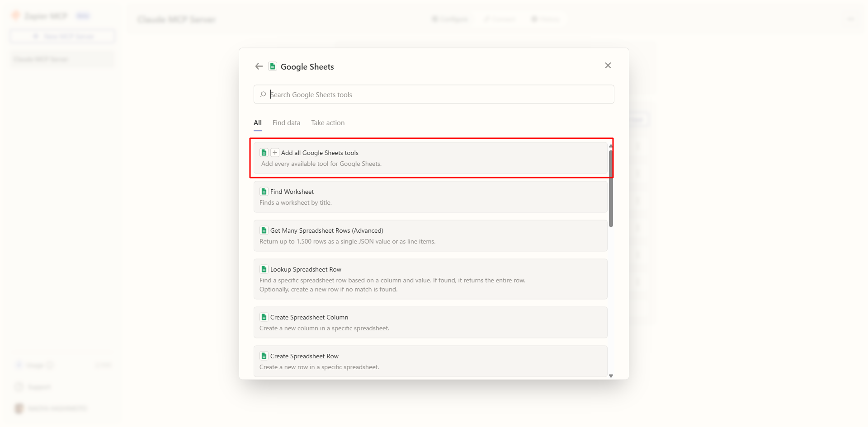Screen dimensions: 868x427
Task: Select Get Many Spreadsheet Rows (Advanced) tool
Action: pyautogui.click(x=430, y=236)
